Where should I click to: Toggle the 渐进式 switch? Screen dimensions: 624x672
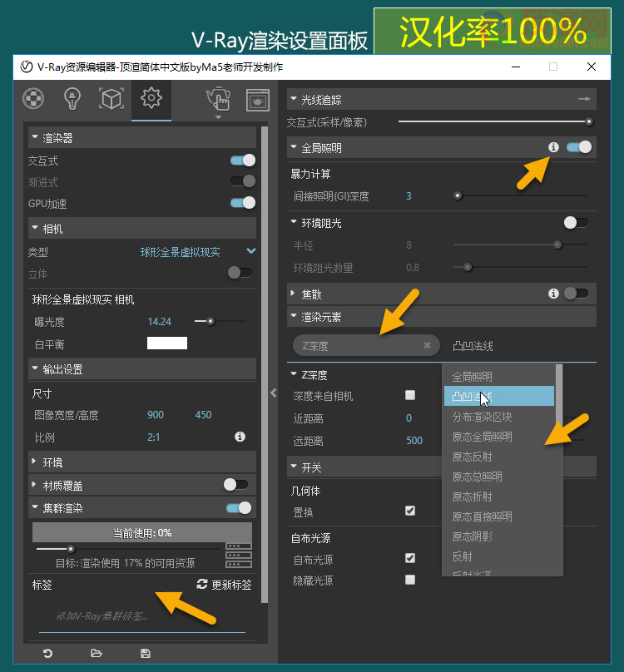(243, 180)
